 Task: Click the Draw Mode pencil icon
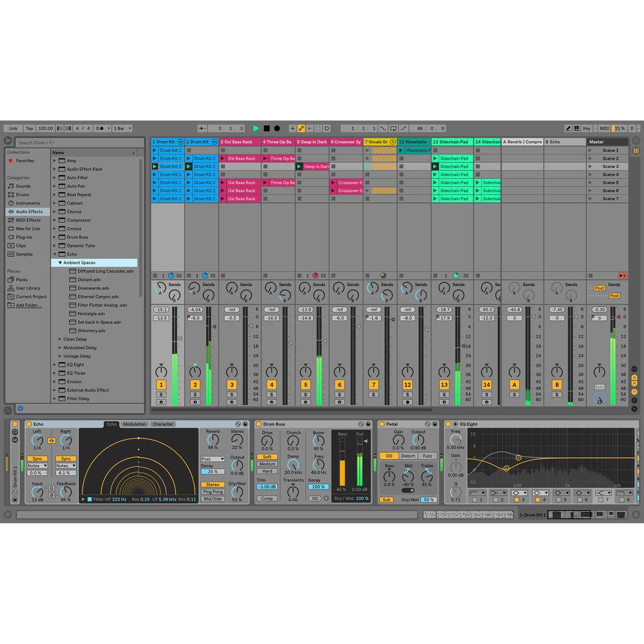tap(569, 128)
